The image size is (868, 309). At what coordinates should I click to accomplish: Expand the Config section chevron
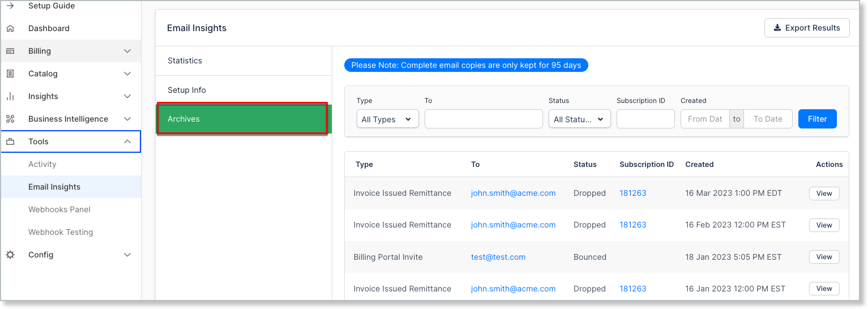coord(127,255)
